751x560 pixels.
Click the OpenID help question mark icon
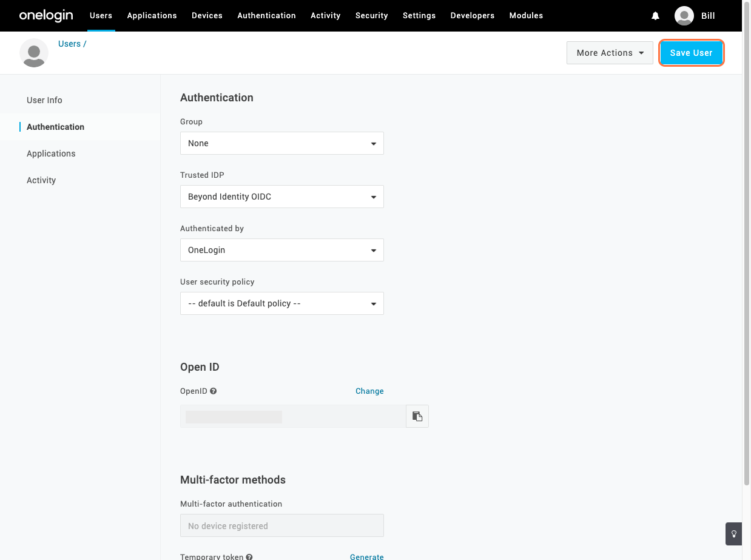coord(214,391)
